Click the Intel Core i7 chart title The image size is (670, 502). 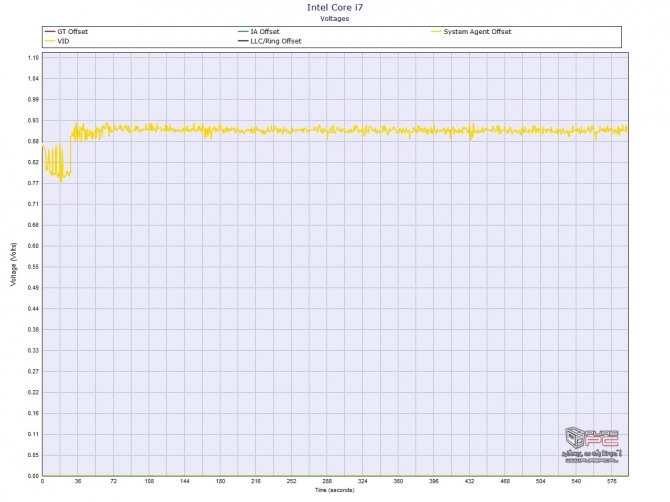[335, 7]
